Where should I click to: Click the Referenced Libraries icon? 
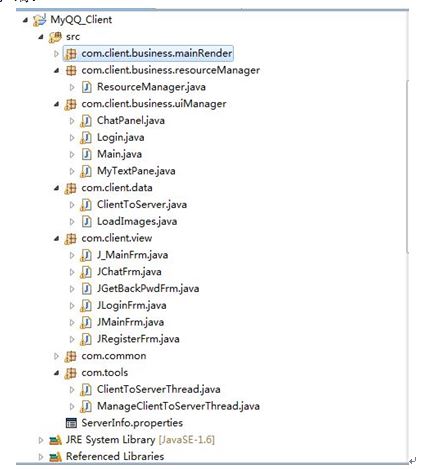(x=55, y=457)
